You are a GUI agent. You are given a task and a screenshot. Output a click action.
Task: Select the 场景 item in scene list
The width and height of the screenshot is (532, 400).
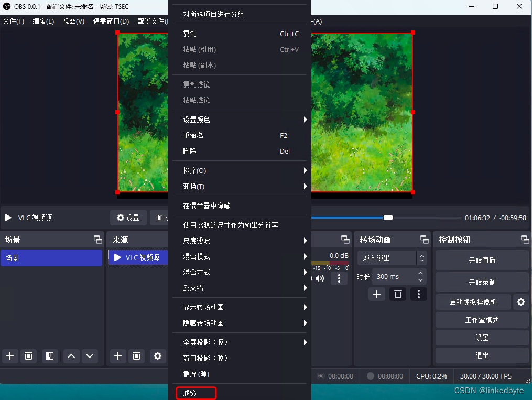point(51,258)
